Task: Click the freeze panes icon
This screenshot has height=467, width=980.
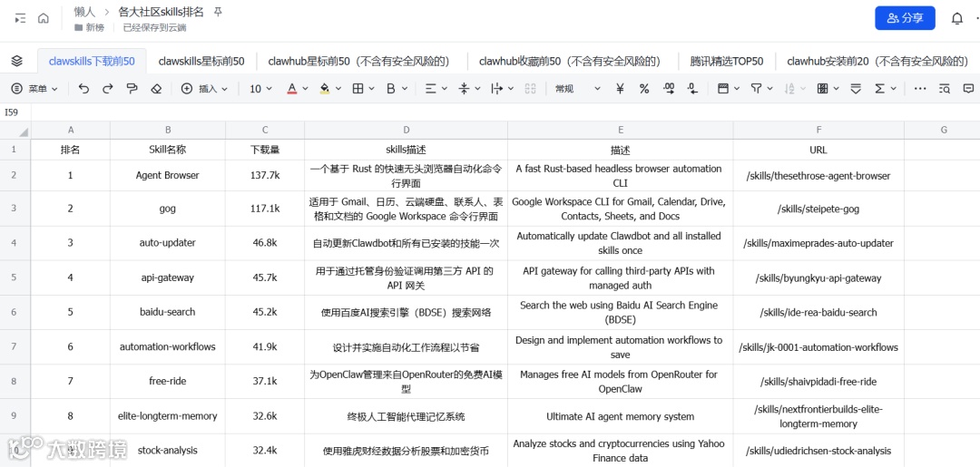Action: 723,89
